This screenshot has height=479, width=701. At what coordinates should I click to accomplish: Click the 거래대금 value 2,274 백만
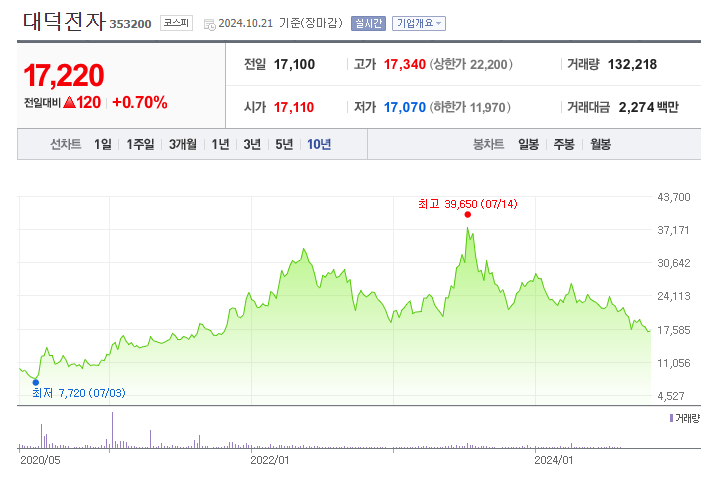649,107
